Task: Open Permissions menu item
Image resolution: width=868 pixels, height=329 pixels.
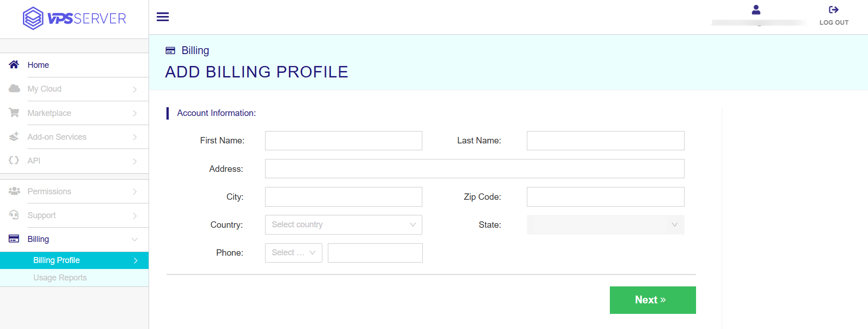Action: pos(74,192)
